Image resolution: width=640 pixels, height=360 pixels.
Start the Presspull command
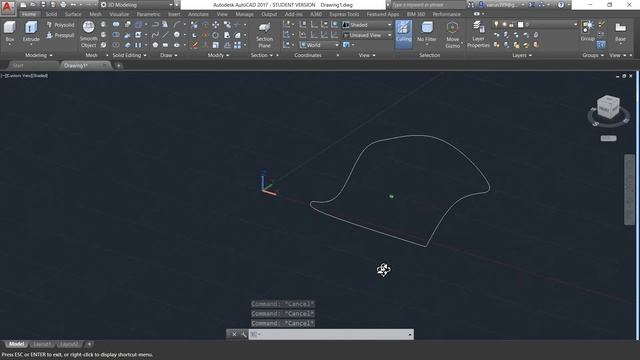pos(60,36)
